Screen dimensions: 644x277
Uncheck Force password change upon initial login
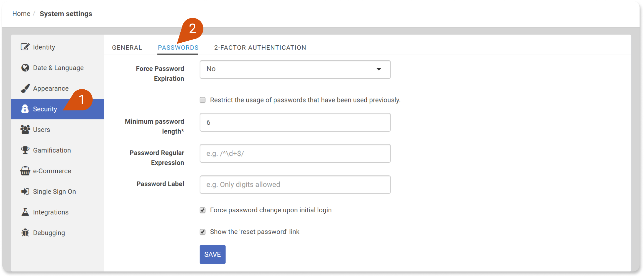203,210
